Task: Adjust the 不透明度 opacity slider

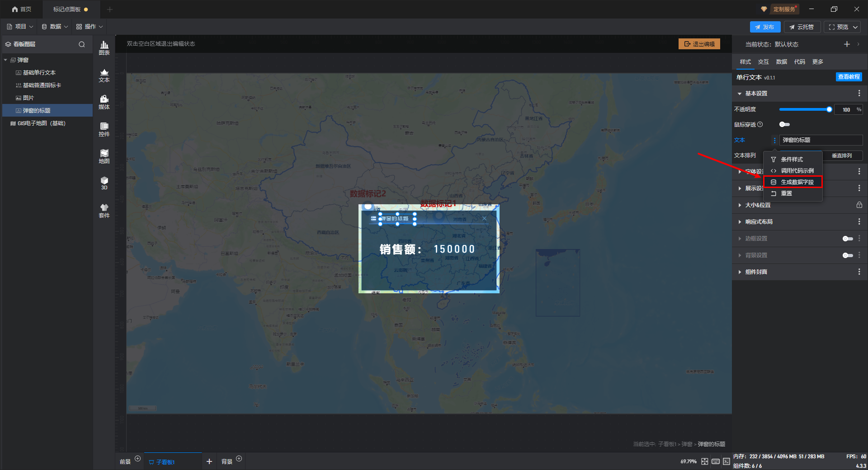Action: 805,109
